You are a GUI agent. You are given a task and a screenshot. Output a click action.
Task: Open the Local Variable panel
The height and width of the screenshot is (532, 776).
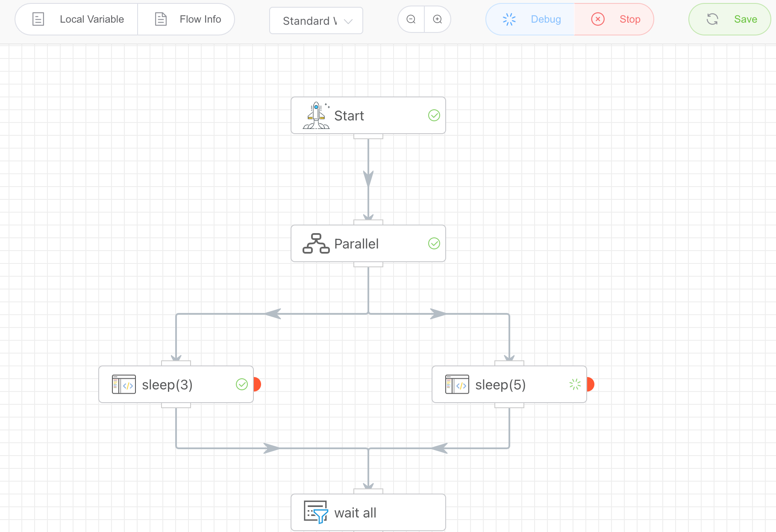(x=77, y=19)
